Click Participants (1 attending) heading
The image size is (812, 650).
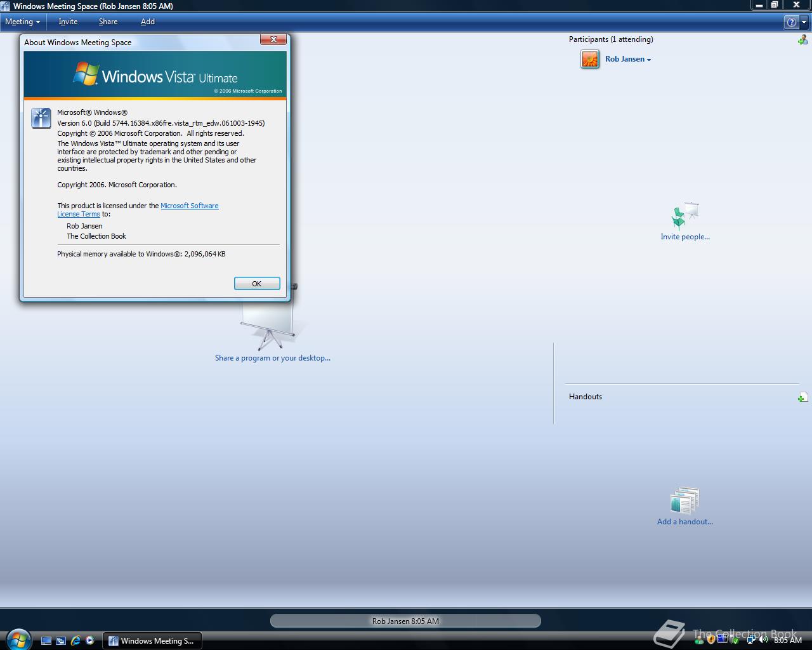(x=611, y=39)
